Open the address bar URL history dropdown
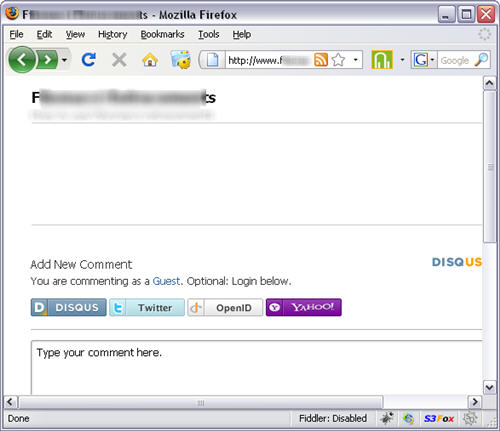Image resolution: width=500 pixels, height=431 pixels. click(356, 60)
